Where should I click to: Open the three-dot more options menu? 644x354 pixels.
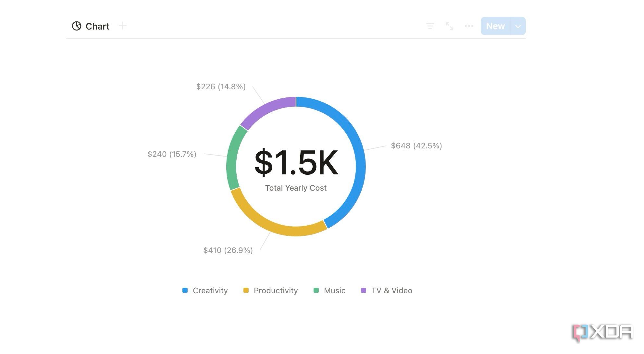coord(469,26)
